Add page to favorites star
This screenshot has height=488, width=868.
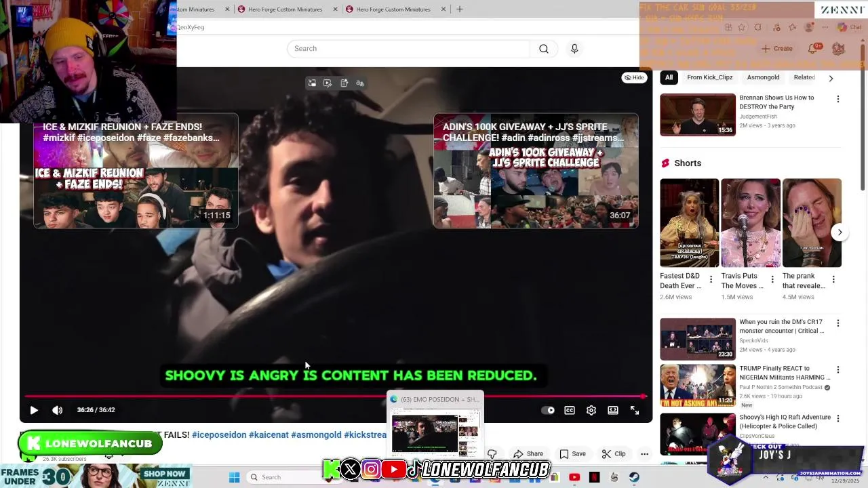[x=742, y=27]
